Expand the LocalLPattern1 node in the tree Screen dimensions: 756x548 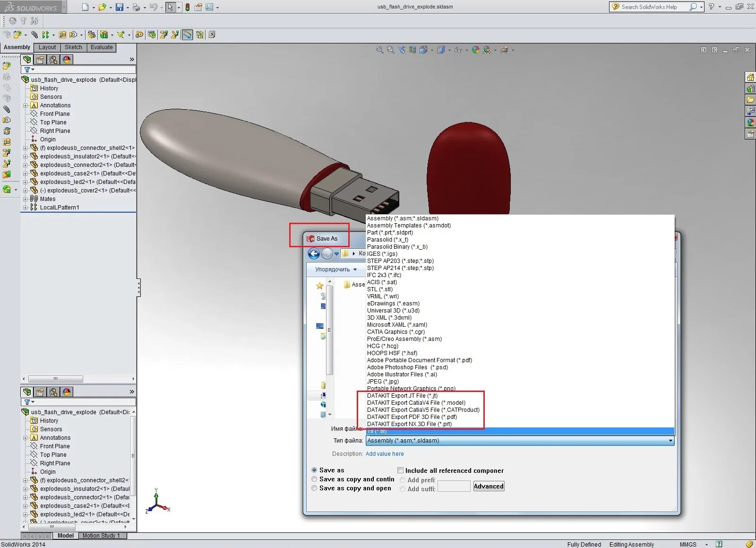click(25, 208)
